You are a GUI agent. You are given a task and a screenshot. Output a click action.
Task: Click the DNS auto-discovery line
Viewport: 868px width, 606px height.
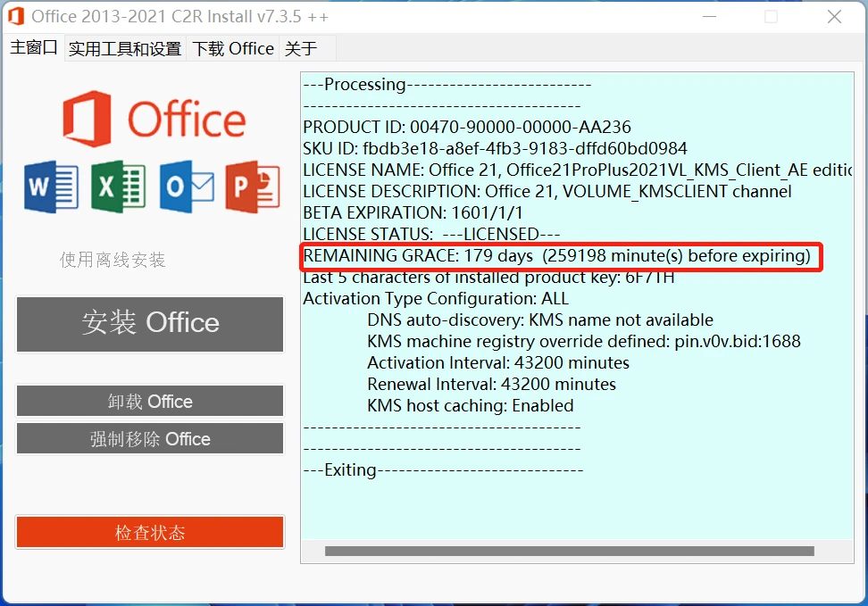coord(540,320)
